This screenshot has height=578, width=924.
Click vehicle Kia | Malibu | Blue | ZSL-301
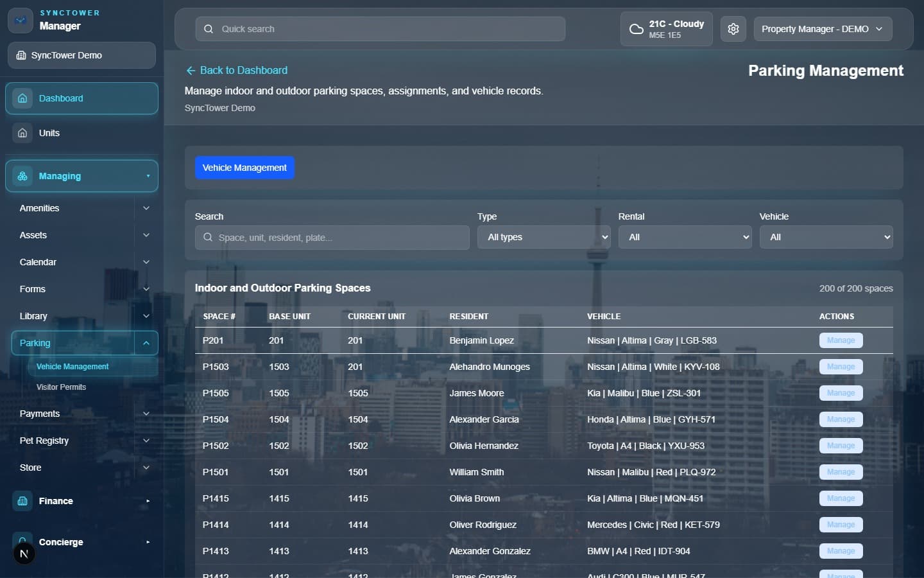coord(644,393)
